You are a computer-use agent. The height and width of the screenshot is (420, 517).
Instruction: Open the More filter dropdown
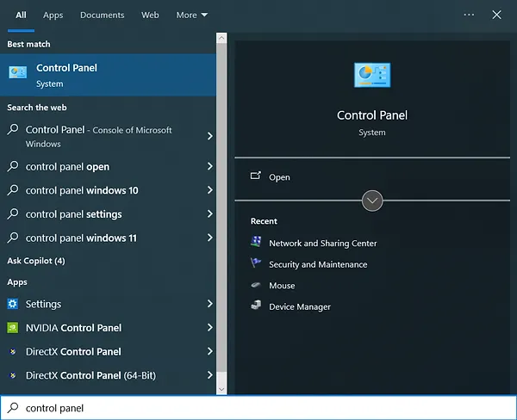[191, 15]
